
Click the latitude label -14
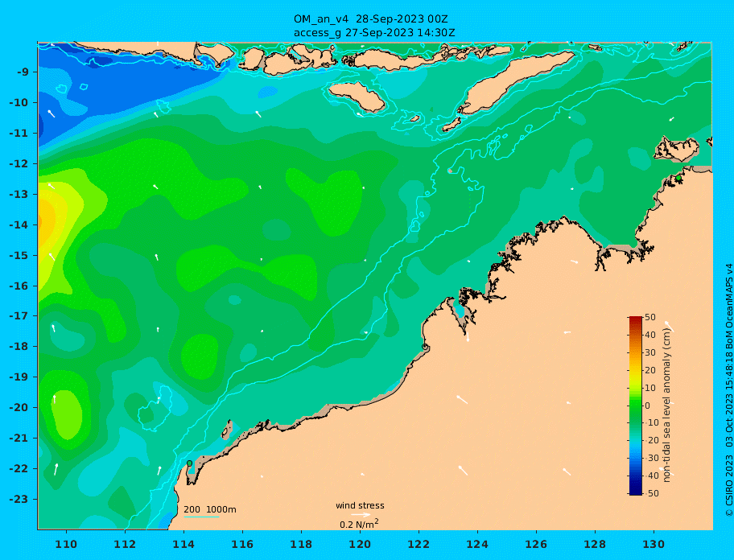[x=19, y=225]
